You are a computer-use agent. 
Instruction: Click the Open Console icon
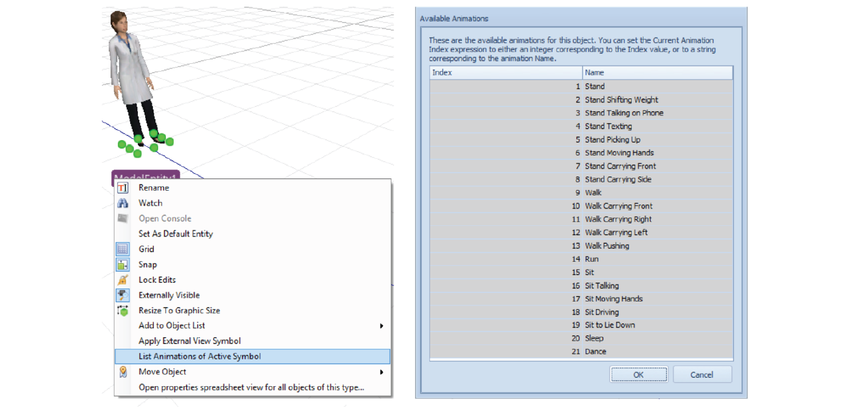[122, 218]
